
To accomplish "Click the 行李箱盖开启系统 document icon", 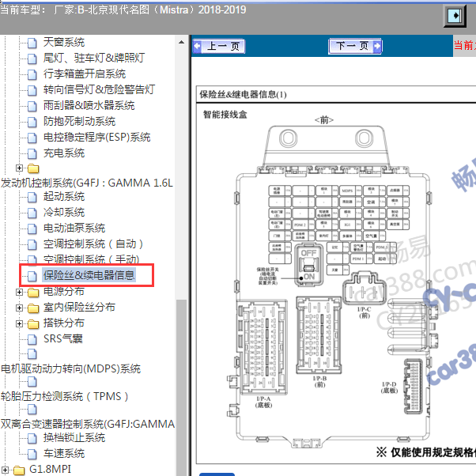I will click(32, 74).
